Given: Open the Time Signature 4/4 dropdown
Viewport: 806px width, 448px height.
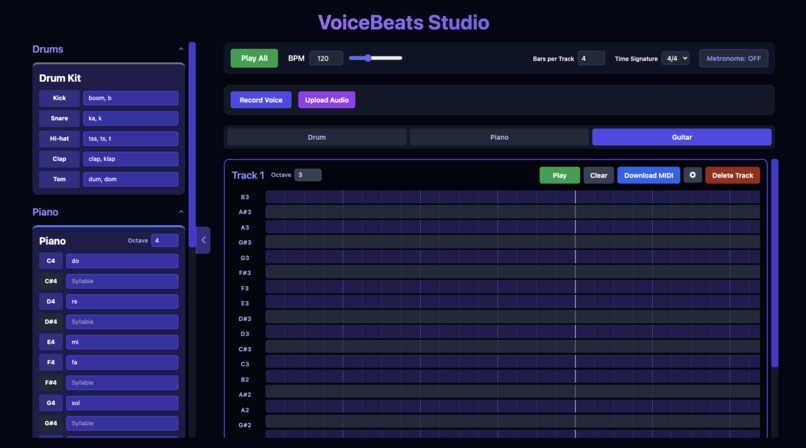Looking at the screenshot, I should (675, 59).
